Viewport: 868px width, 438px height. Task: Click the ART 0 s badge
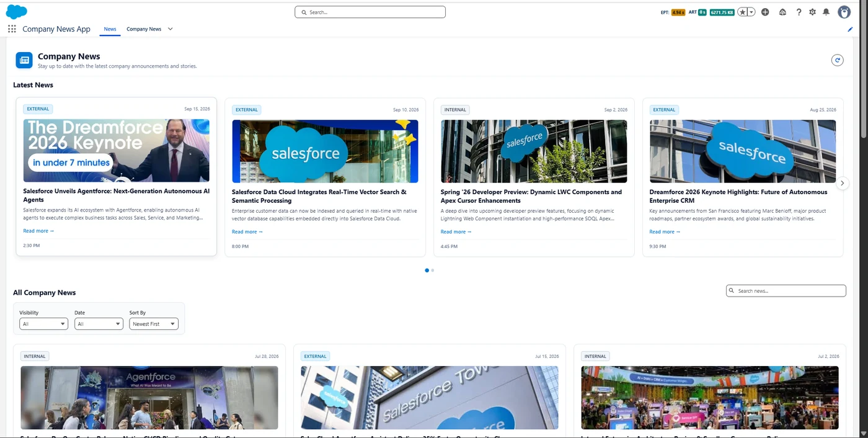(x=702, y=12)
